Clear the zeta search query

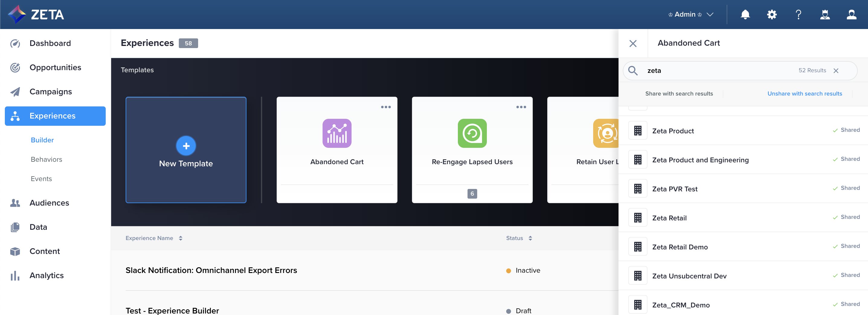[836, 71]
